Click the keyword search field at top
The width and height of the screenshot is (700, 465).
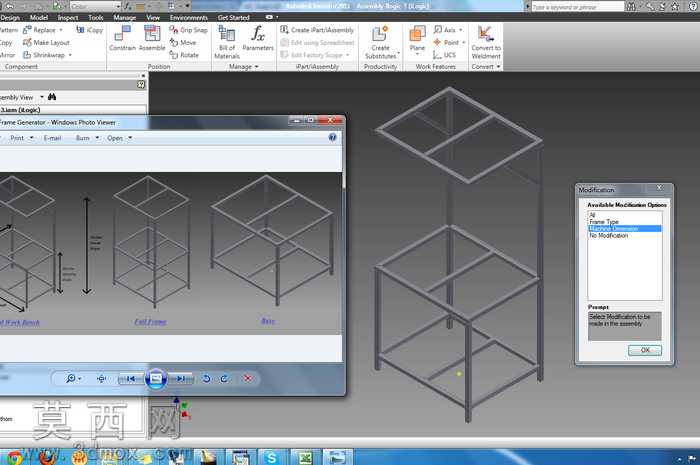[577, 6]
